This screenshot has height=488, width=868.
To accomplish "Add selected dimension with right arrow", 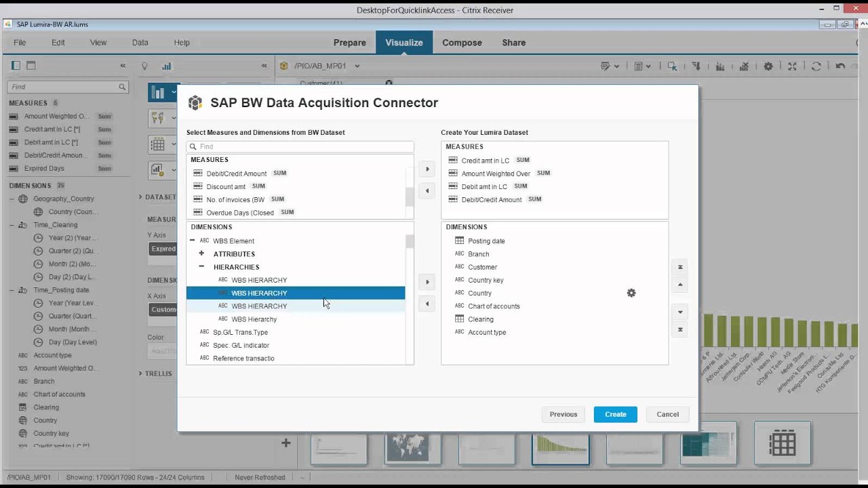I will click(427, 282).
